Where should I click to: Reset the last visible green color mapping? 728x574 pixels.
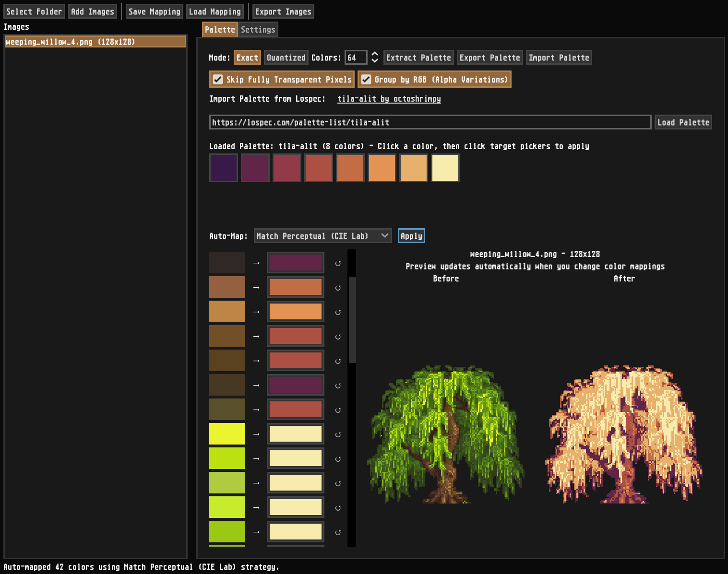[x=338, y=532]
